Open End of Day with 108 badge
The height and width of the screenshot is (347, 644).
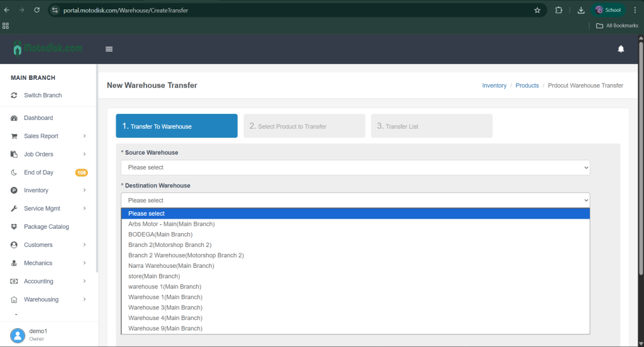click(38, 172)
